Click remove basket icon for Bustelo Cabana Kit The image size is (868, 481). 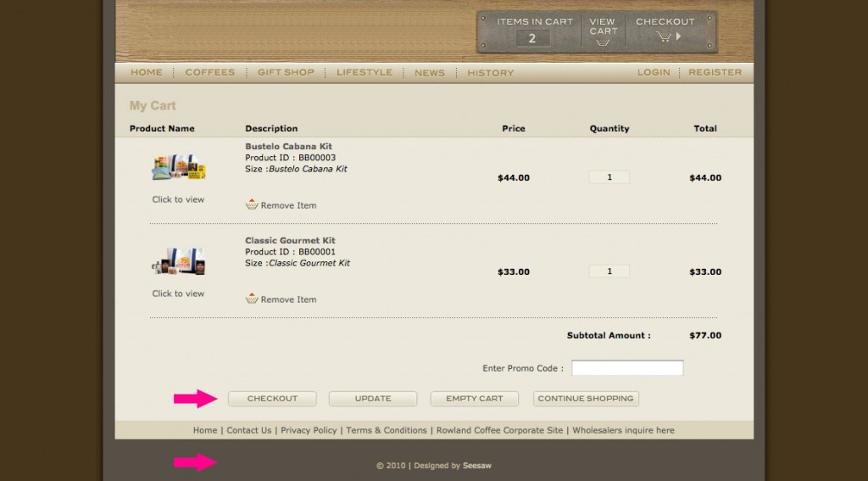pos(252,204)
